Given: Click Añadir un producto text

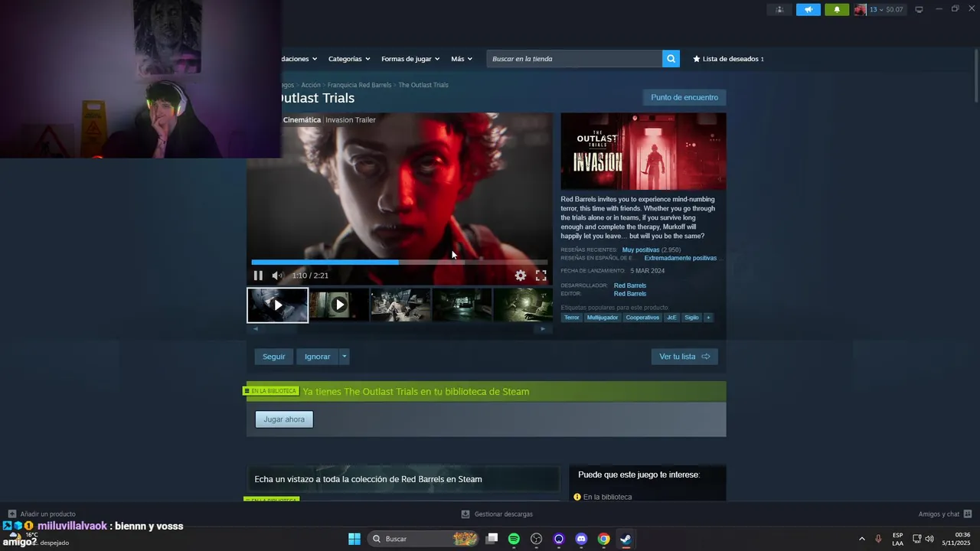Looking at the screenshot, I should tap(47, 514).
